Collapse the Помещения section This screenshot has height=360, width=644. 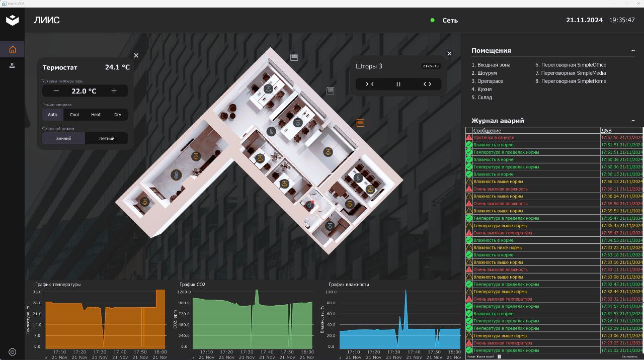click(633, 50)
